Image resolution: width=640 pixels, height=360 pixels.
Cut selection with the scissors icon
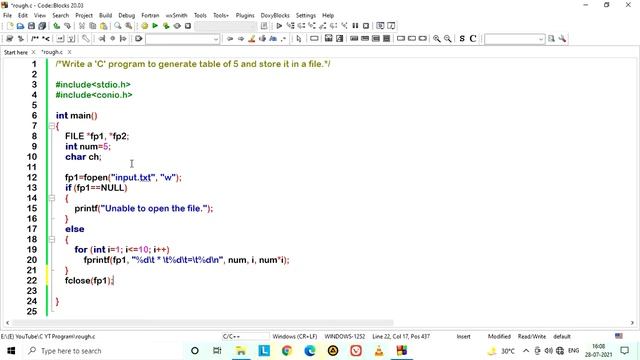[x=82, y=26]
